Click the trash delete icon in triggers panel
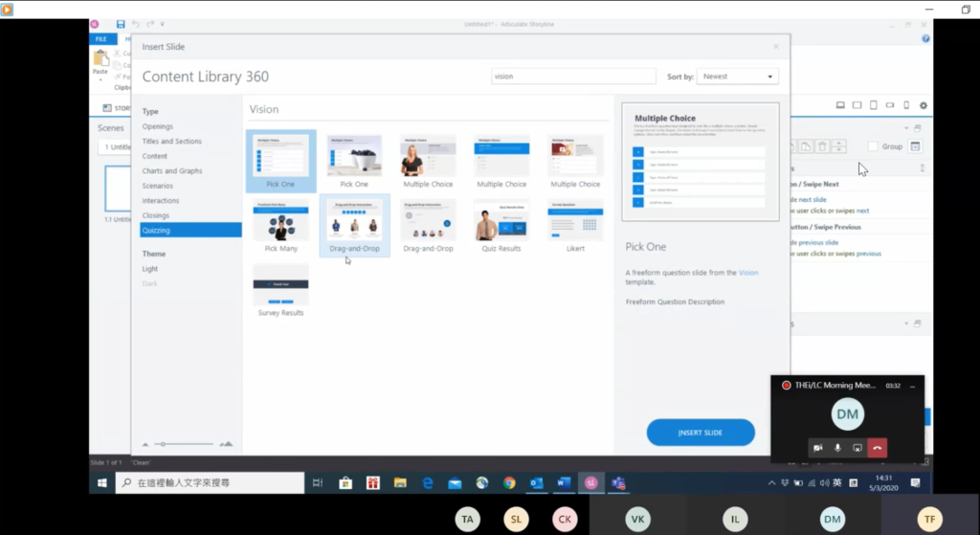 click(822, 145)
